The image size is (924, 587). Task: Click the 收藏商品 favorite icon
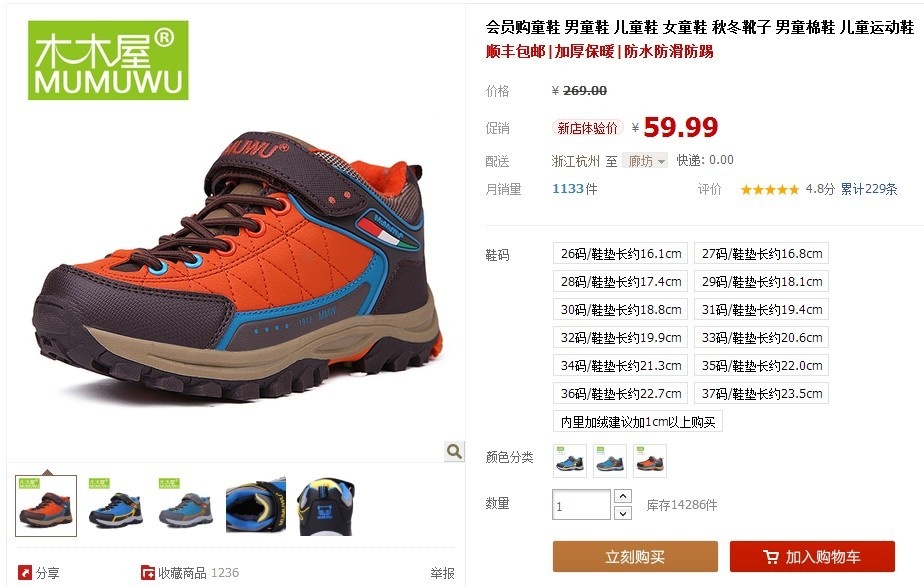pyautogui.click(x=147, y=572)
